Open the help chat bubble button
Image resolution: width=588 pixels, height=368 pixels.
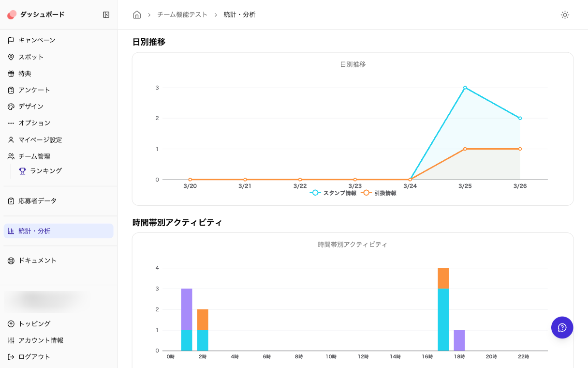click(562, 327)
